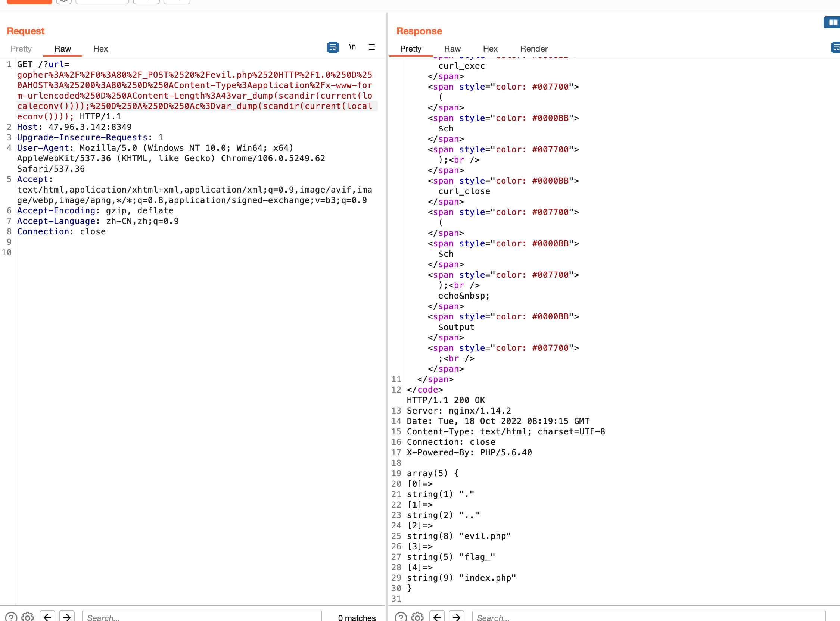The height and width of the screenshot is (621, 840).
Task: Click 'Host: 47.96.3.142:8349' header
Action: coord(74,127)
